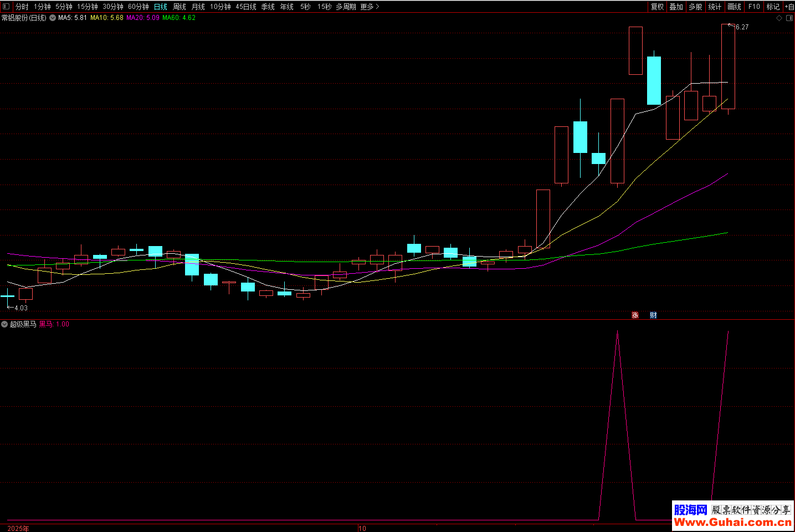
Task: Open F10 company information
Action: click(754, 7)
